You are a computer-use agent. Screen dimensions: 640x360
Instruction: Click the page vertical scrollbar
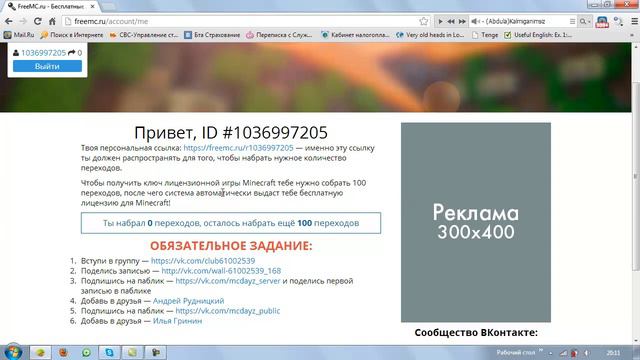point(636,176)
